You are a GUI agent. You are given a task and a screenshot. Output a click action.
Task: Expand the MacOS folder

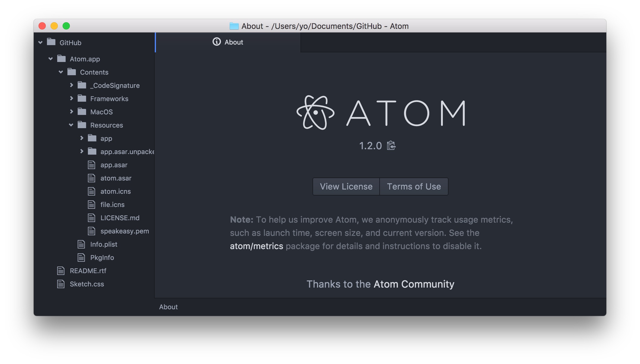pyautogui.click(x=71, y=112)
